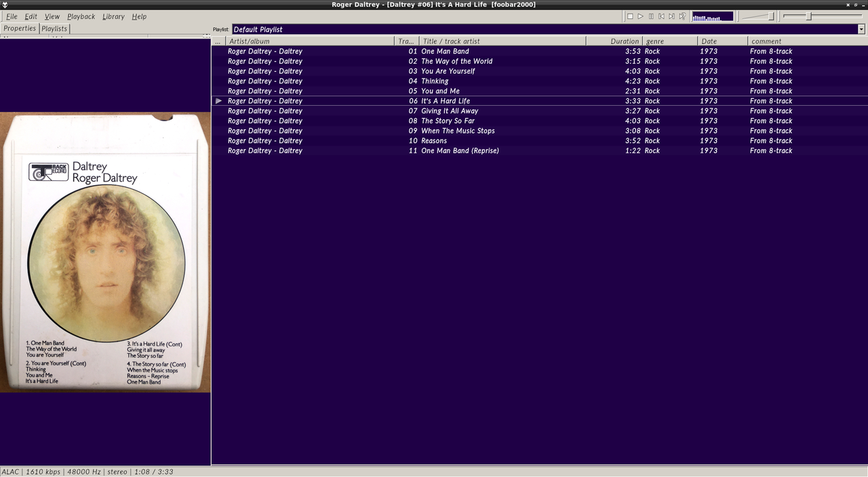The image size is (868, 477).
Task: Play a random track
Action: tap(682, 16)
